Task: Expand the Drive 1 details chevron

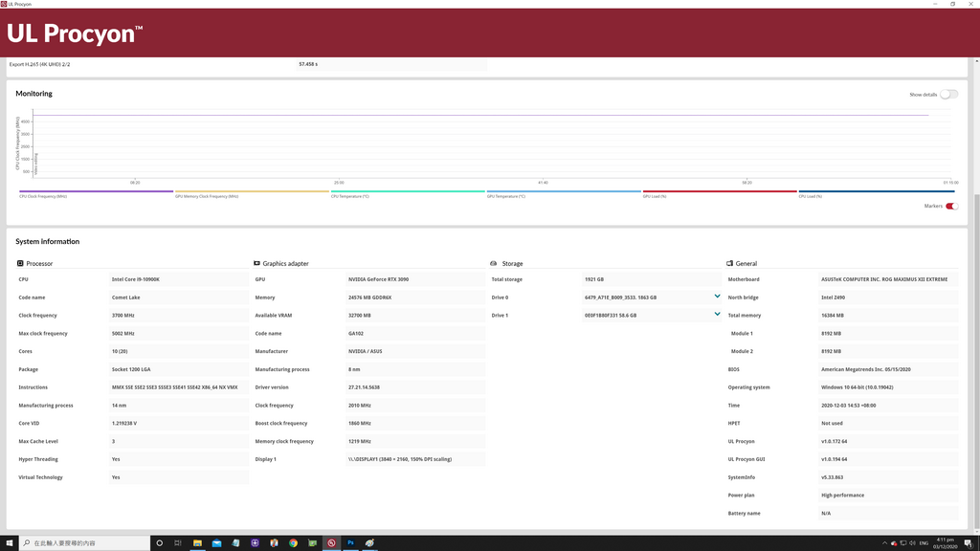Action: [x=717, y=314]
